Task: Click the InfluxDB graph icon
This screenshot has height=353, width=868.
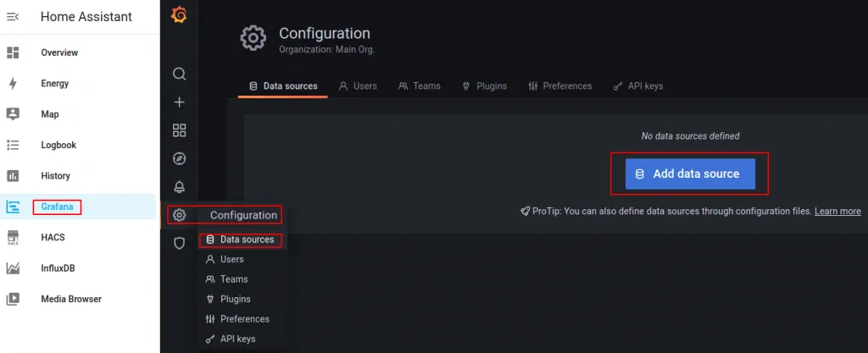Action: (13, 268)
